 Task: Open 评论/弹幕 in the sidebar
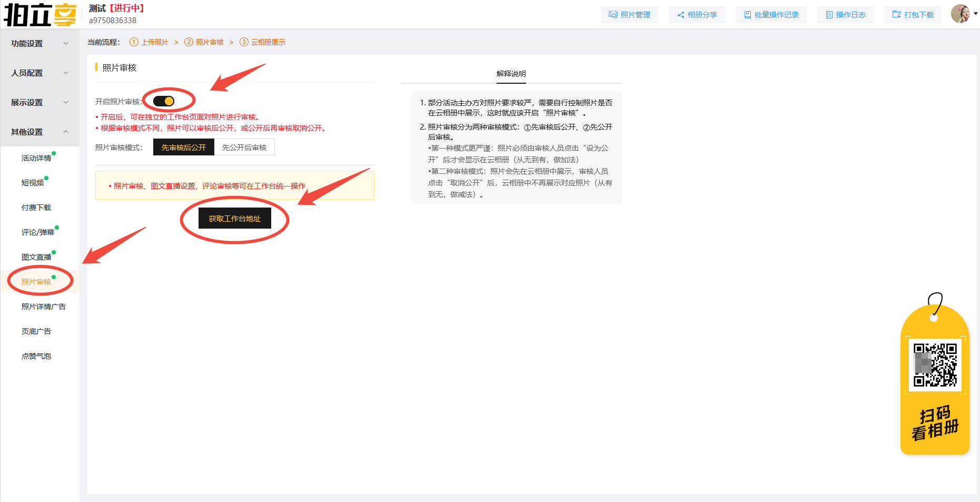click(x=37, y=232)
